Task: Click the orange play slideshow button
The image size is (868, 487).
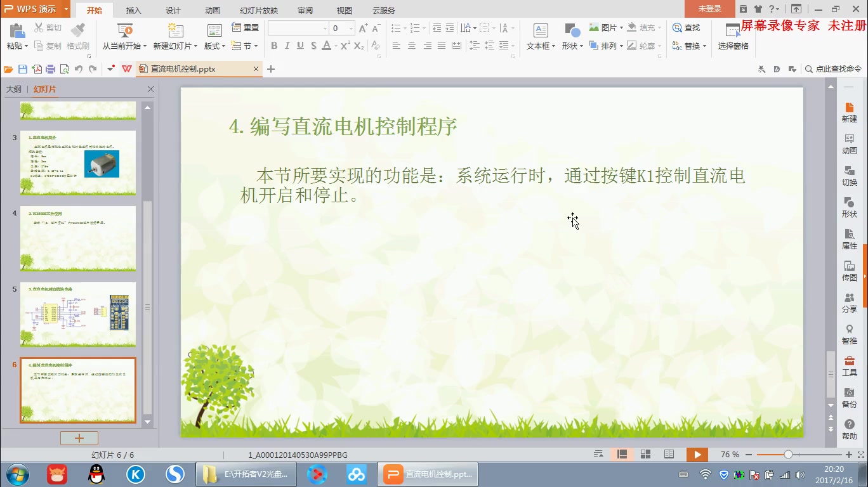Action: pyautogui.click(x=697, y=455)
